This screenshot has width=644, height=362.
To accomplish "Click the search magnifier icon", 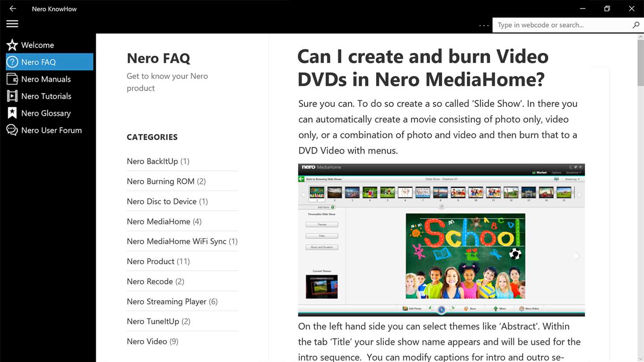I will click(x=636, y=25).
